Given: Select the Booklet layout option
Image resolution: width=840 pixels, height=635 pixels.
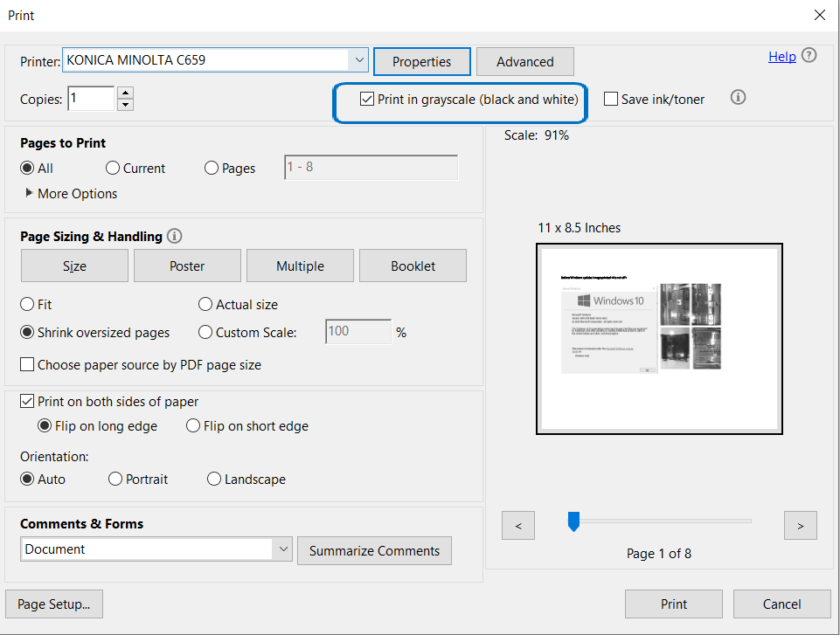Looking at the screenshot, I should [x=413, y=265].
